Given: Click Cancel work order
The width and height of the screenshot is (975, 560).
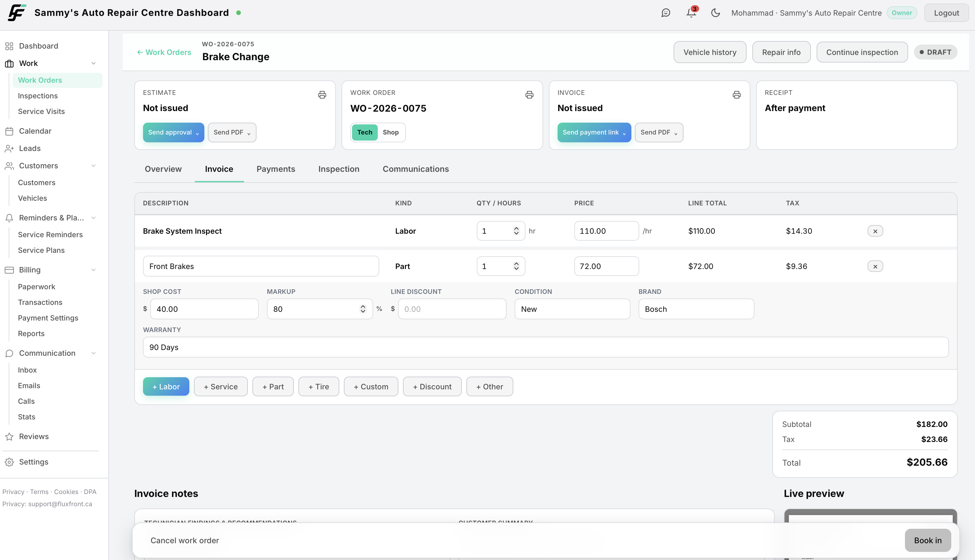Looking at the screenshot, I should [185, 540].
